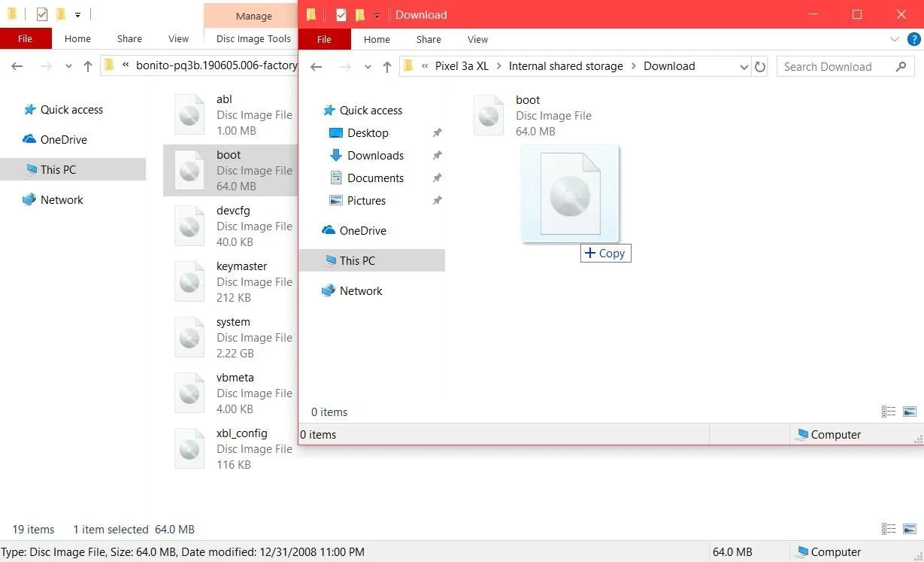This screenshot has width=924, height=562.
Task: Go up one level in bonito window
Action: pos(88,66)
